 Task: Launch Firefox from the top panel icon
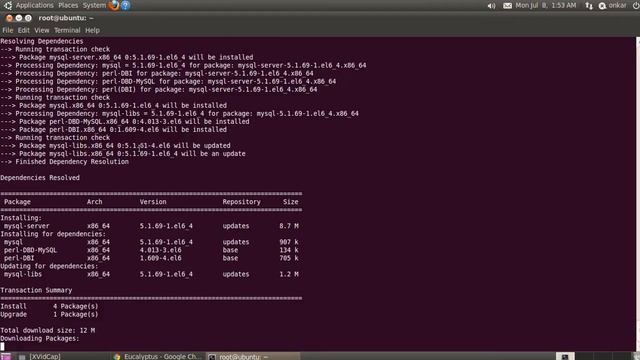click(x=114, y=5)
